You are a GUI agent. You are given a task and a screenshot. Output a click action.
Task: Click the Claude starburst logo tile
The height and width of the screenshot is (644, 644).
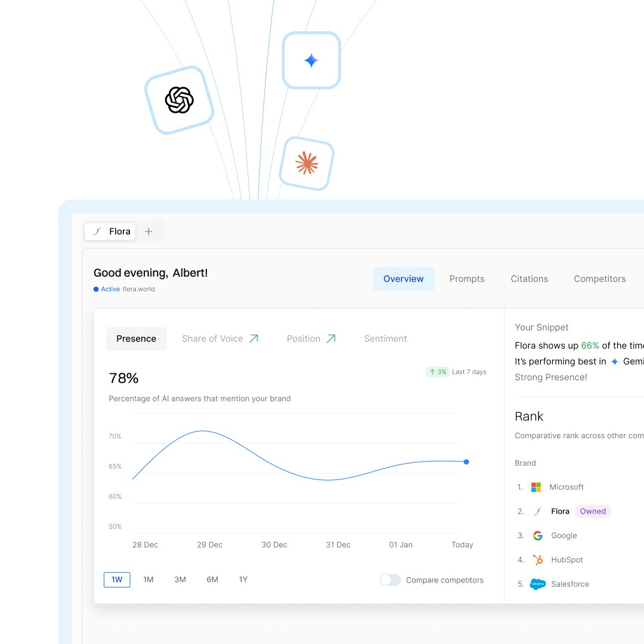click(306, 163)
